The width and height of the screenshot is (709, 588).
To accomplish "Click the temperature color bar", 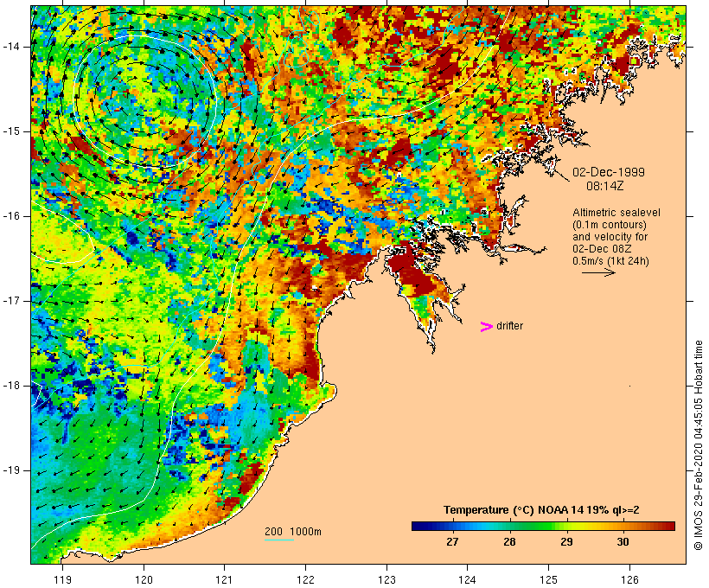I will point(543,526).
